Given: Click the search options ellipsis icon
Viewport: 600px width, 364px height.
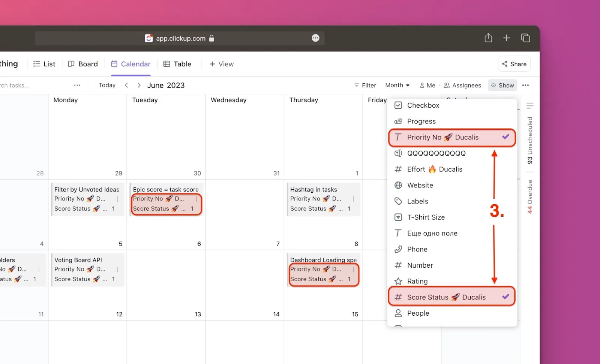Looking at the screenshot, I should 77,85.
